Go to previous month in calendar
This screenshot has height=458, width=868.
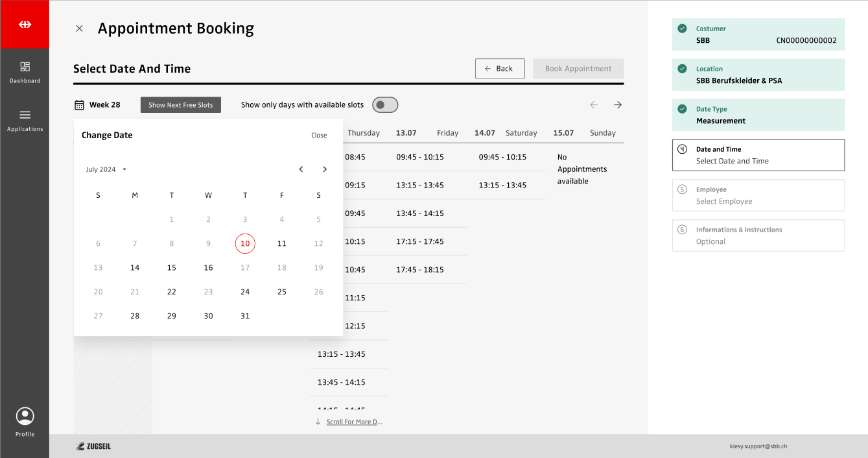[x=301, y=169]
